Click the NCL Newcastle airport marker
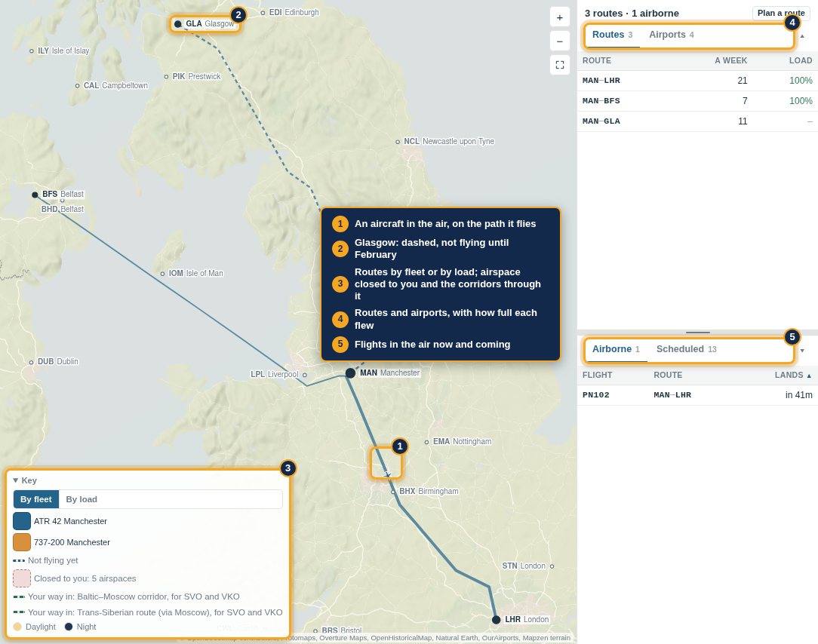This screenshot has height=644, width=818. [398, 141]
